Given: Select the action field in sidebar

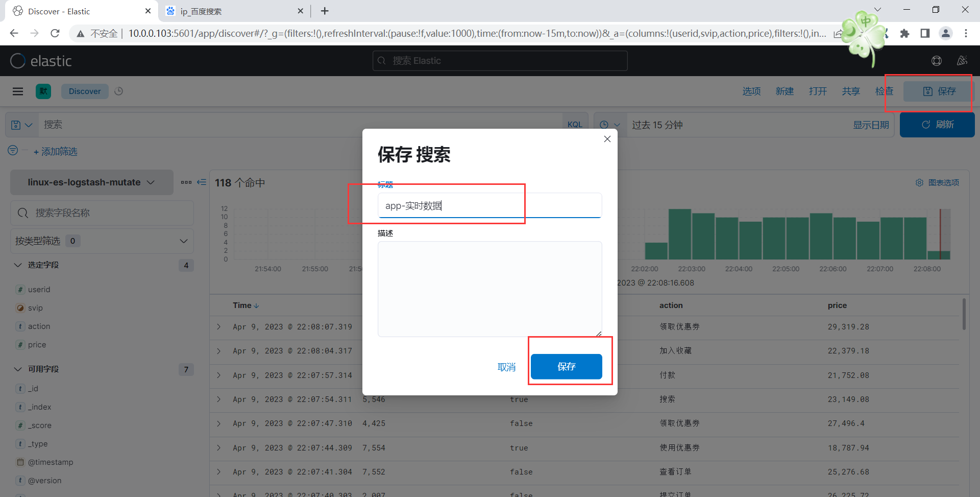Looking at the screenshot, I should coord(39,326).
